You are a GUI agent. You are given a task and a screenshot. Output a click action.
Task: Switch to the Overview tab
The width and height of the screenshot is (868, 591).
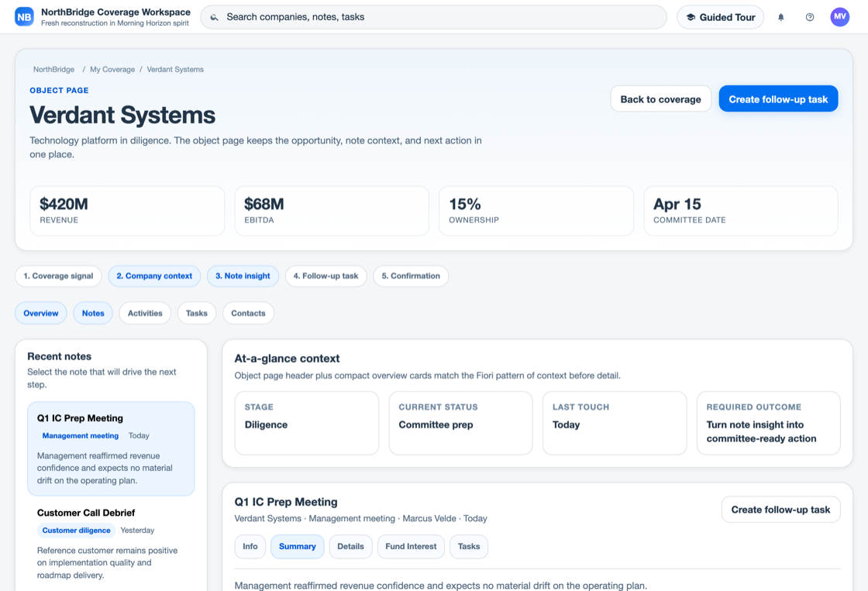pos(41,313)
